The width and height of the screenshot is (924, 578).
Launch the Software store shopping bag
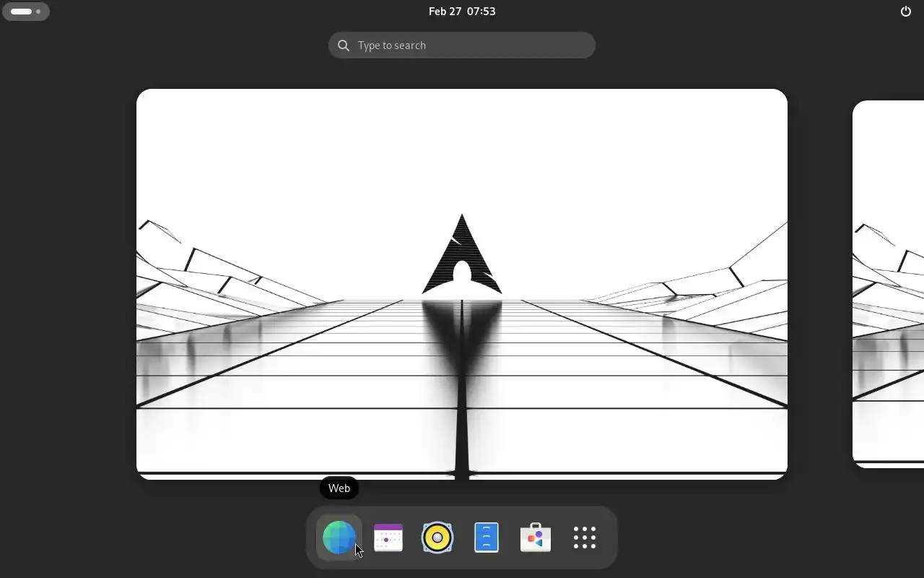[536, 538]
